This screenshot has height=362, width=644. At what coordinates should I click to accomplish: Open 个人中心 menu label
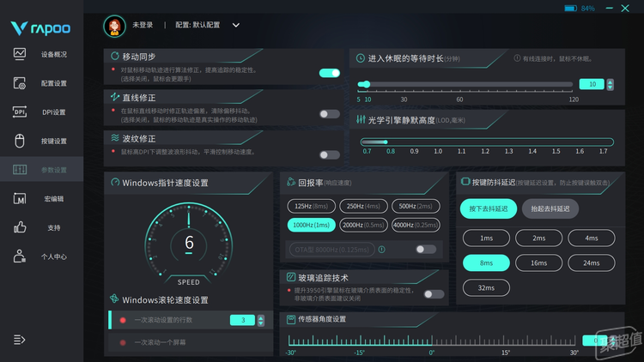[54, 256]
